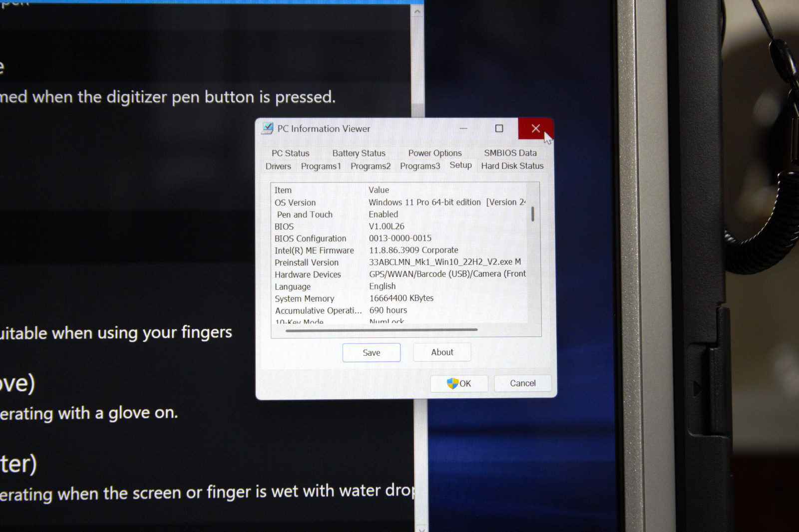Select the Intel(R) ME Firmware row

[399, 251]
